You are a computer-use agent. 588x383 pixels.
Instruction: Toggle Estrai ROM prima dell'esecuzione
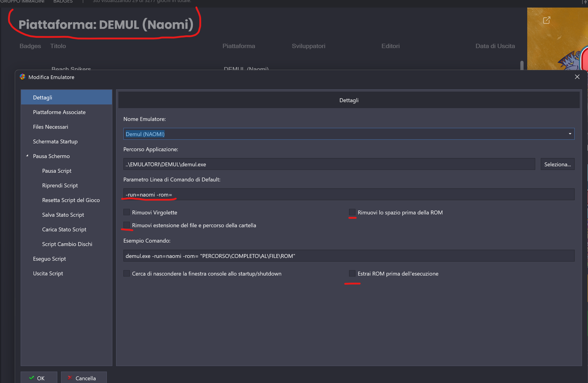[x=352, y=274]
